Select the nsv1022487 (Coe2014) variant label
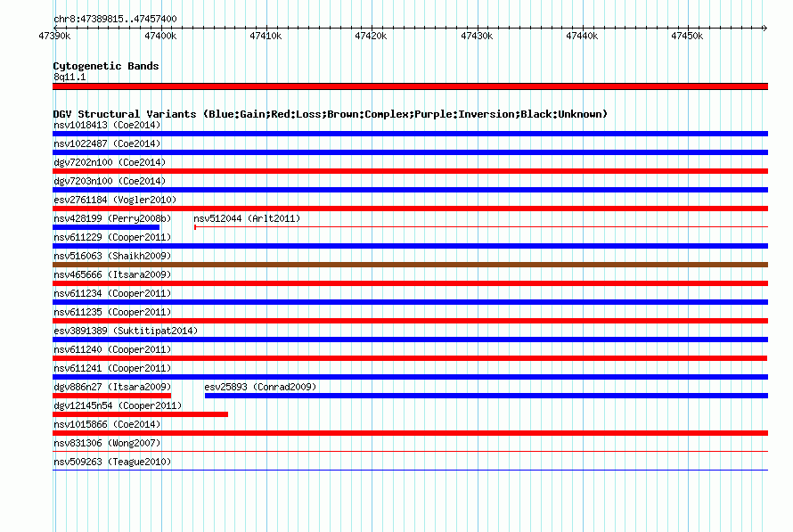This screenshot has height=532, width=793. [107, 143]
